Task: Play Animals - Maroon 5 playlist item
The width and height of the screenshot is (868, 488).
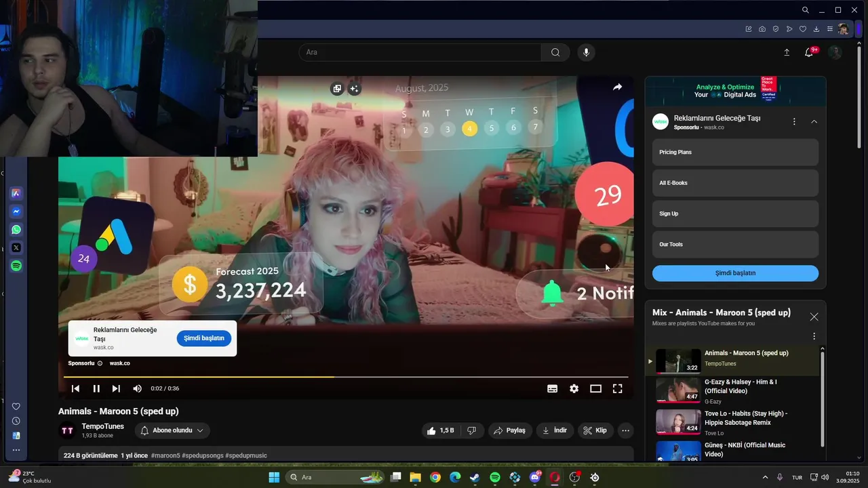Action: pyautogui.click(x=733, y=361)
